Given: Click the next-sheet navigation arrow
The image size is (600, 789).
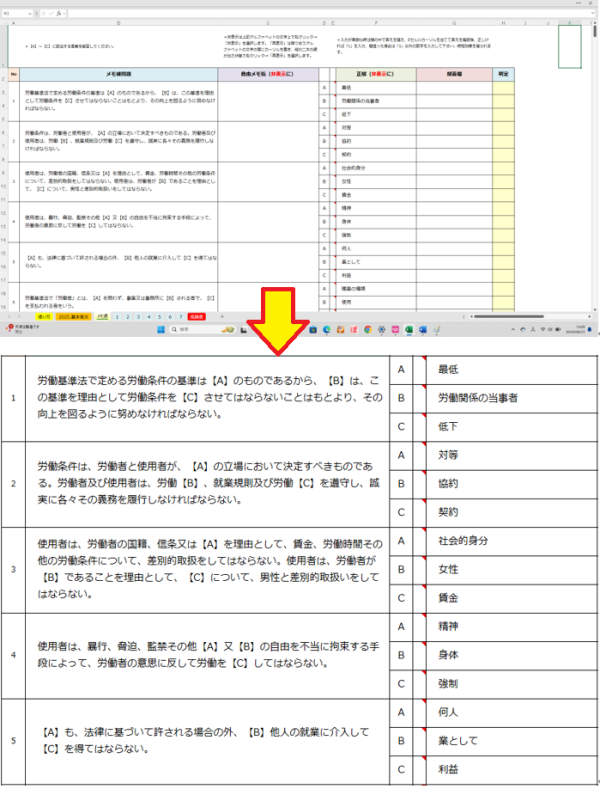Looking at the screenshot, I should coord(19,317).
